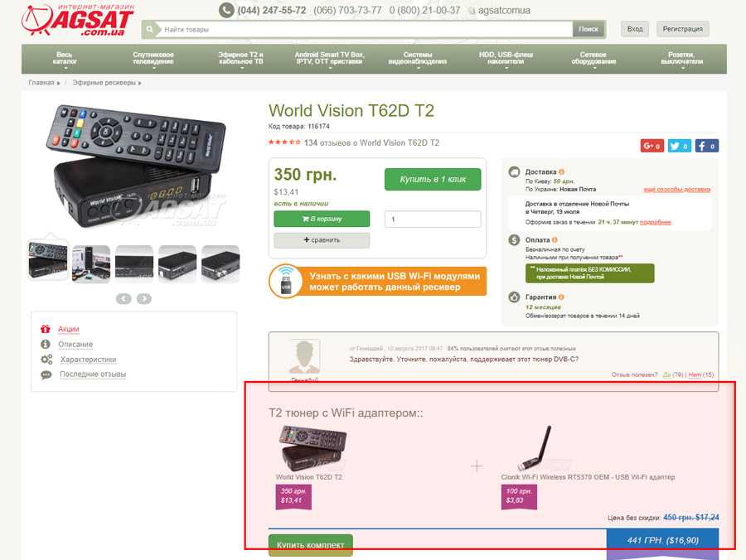The height and width of the screenshot is (560, 746).
Task: Show previous thumbnails with left arrow
Action: pyautogui.click(x=124, y=298)
